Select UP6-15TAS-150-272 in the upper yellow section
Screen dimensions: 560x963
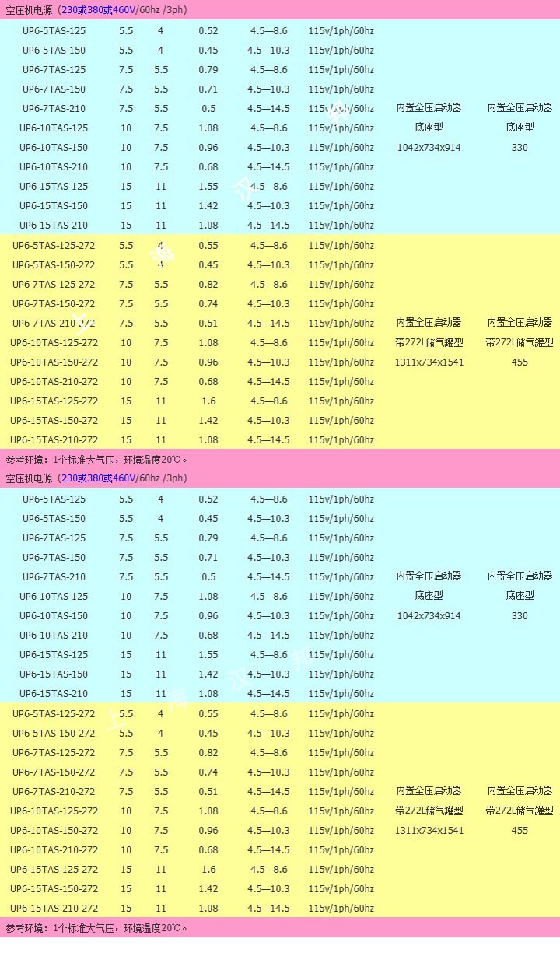(x=54, y=421)
